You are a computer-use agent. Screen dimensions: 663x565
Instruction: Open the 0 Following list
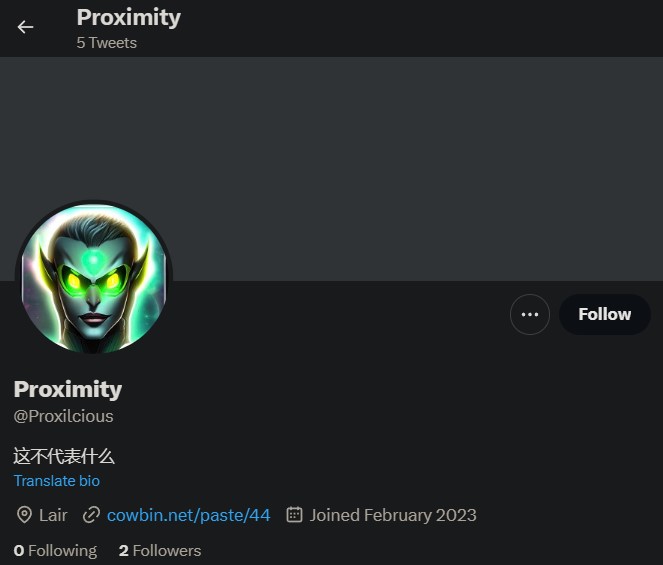click(55, 551)
